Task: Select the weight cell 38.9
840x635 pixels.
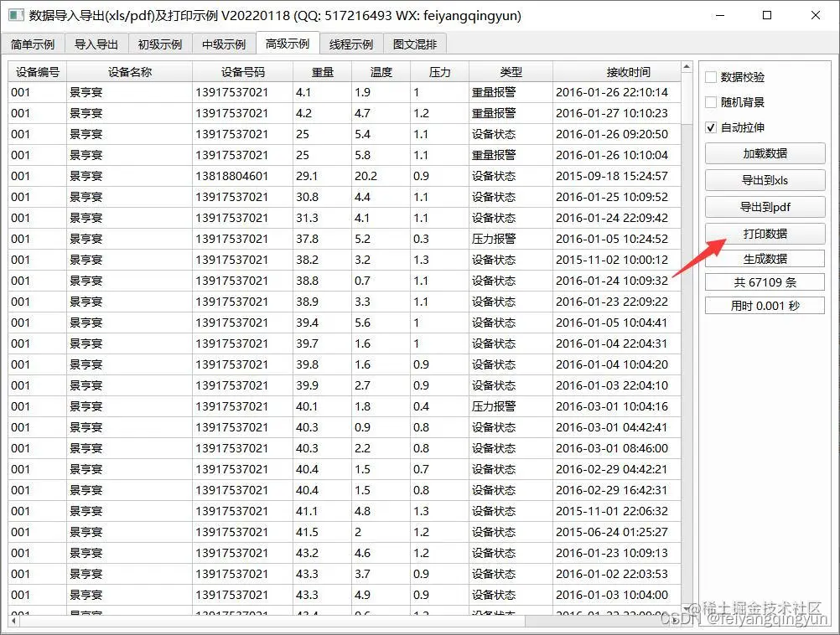Action: coord(323,302)
